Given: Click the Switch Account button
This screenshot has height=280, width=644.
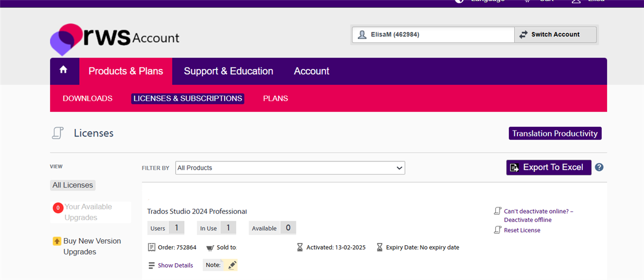Looking at the screenshot, I should pos(555,35).
